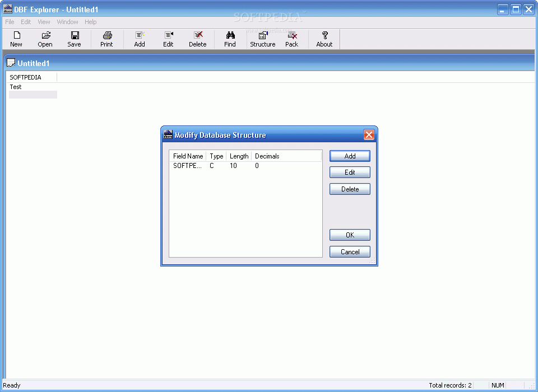538x392 pixels.
Task: Click the Length column header
Action: (x=239, y=156)
